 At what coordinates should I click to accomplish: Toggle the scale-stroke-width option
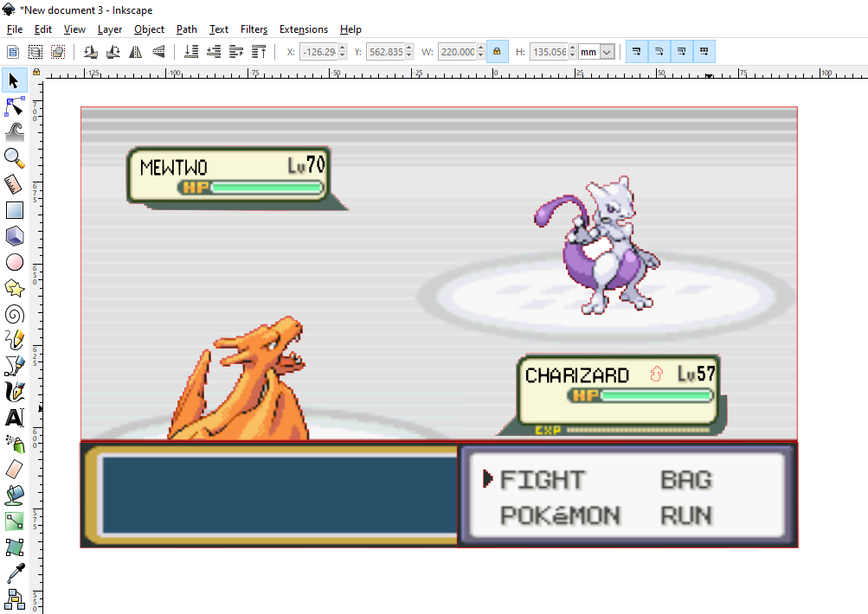pos(638,51)
